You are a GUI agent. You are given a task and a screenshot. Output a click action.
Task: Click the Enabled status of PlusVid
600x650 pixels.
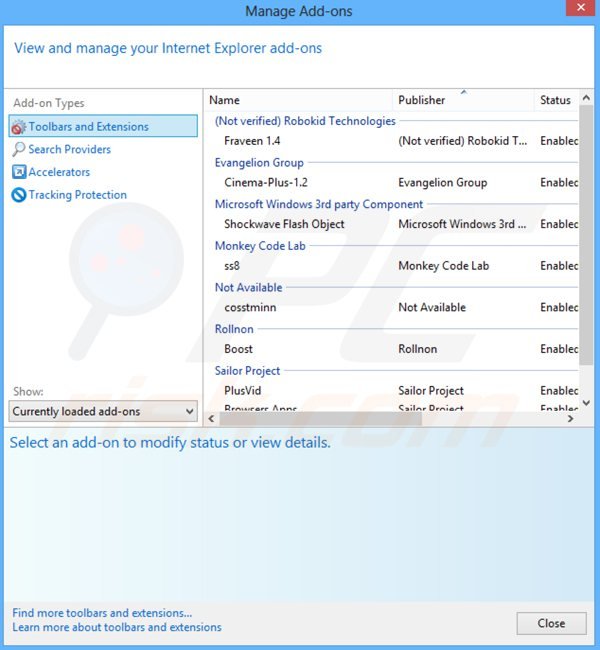coord(559,390)
